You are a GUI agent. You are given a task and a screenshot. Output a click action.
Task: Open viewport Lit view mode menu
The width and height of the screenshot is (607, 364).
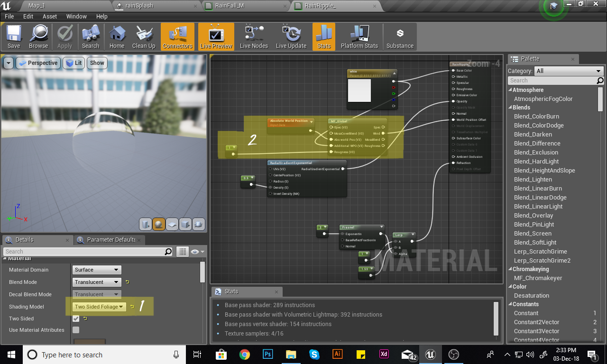coord(74,63)
